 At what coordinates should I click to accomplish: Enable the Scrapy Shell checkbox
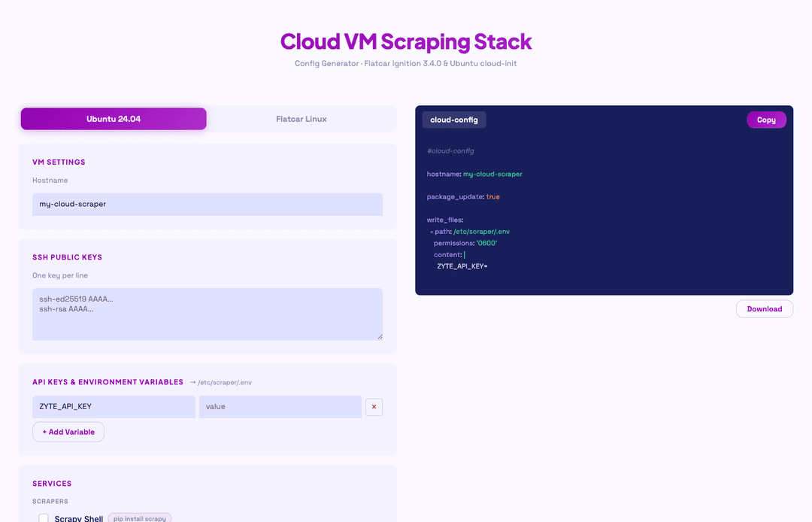(x=44, y=517)
